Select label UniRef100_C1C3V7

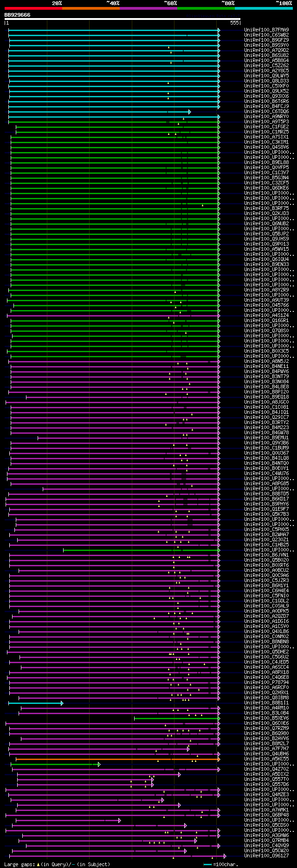[x=266, y=173]
